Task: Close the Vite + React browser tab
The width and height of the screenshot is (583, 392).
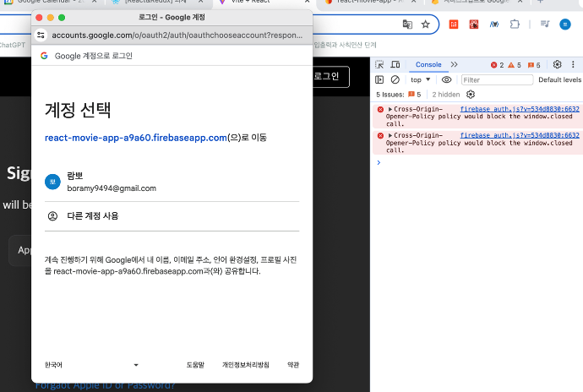Action: coord(307,2)
